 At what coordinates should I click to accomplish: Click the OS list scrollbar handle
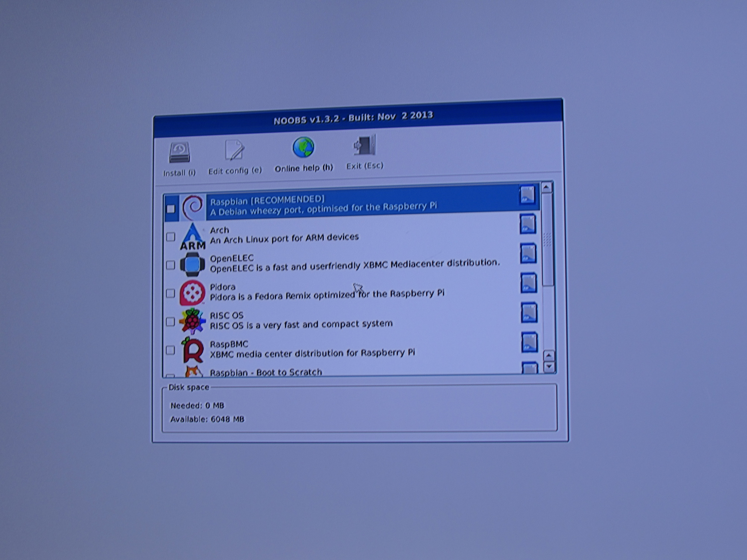pyautogui.click(x=547, y=239)
